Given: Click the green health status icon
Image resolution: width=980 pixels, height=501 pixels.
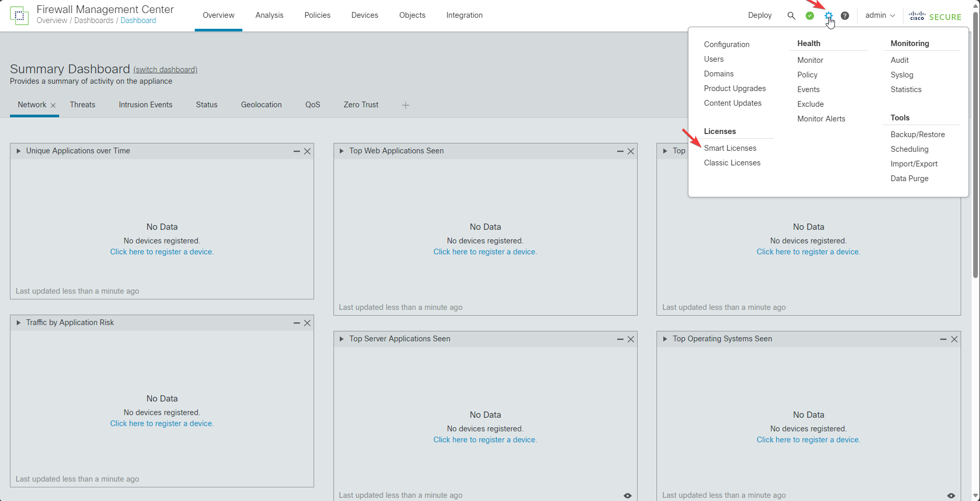Looking at the screenshot, I should click(810, 16).
